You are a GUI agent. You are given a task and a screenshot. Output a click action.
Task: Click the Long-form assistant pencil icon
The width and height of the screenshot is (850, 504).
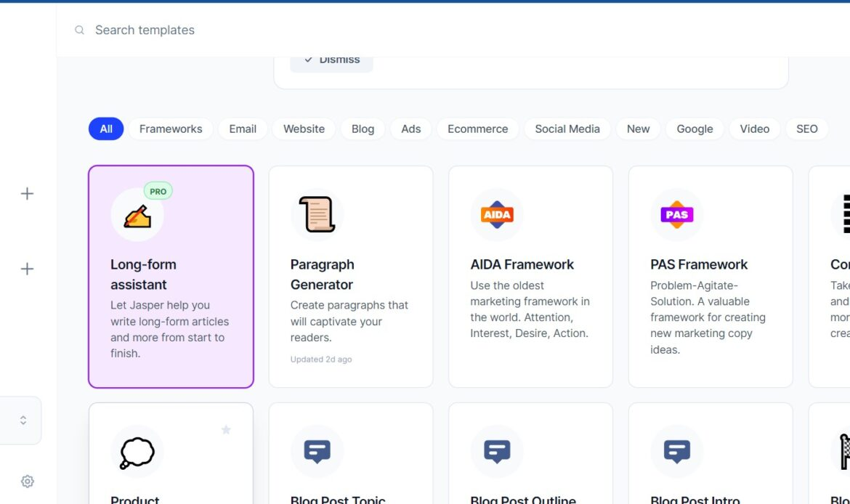click(137, 216)
